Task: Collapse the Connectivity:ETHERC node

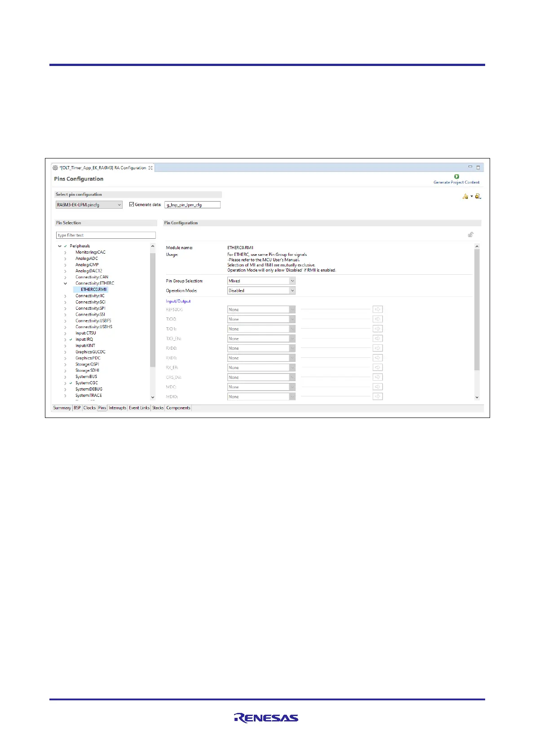Action: point(66,283)
